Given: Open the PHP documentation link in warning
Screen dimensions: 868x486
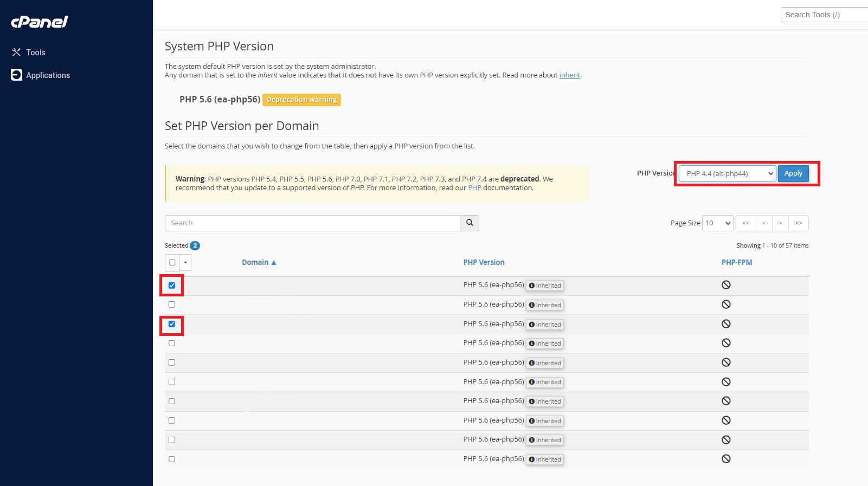Looking at the screenshot, I should [x=474, y=188].
